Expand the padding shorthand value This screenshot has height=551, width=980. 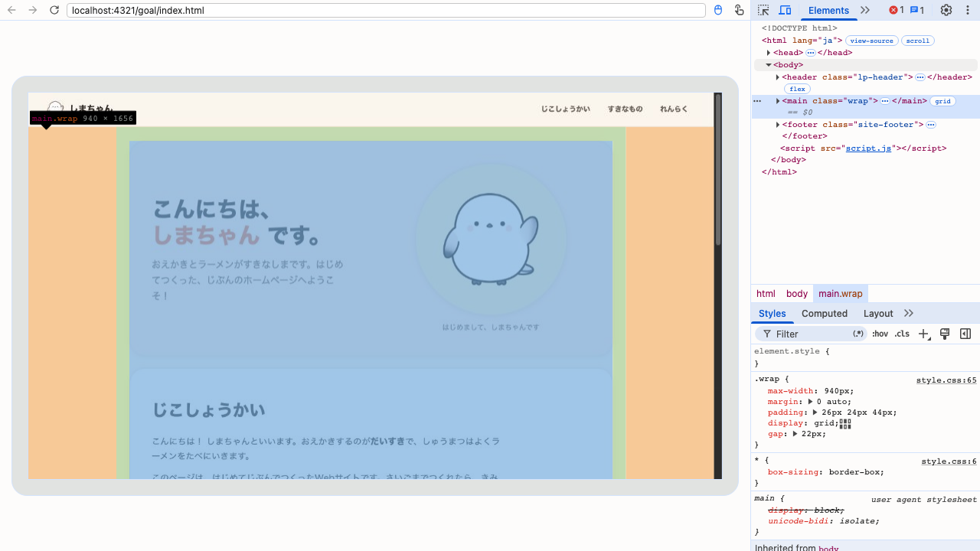tap(815, 412)
